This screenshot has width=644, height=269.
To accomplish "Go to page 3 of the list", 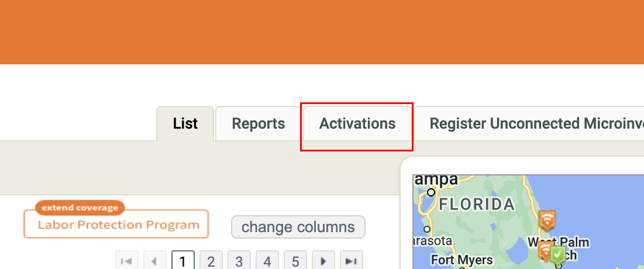I will [239, 261].
